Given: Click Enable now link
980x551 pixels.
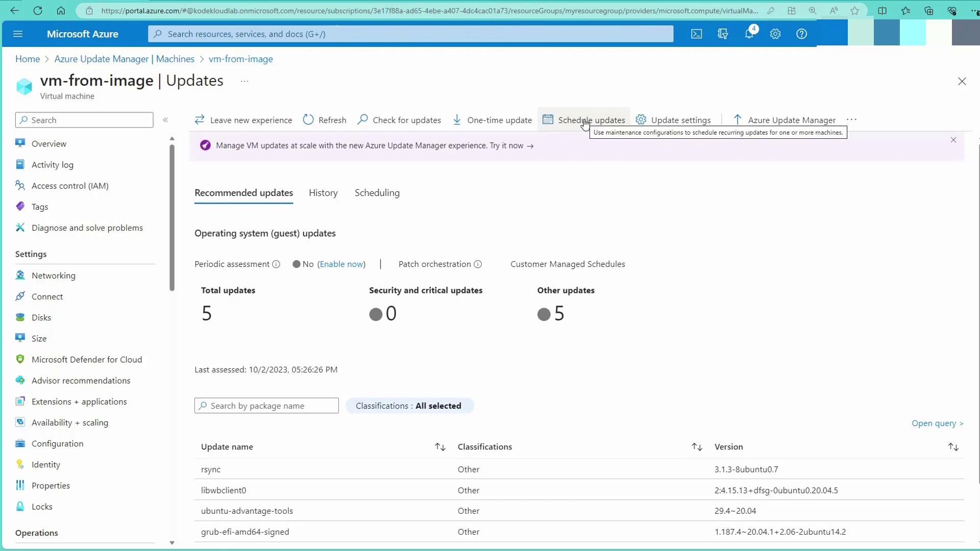Looking at the screenshot, I should pos(341,264).
